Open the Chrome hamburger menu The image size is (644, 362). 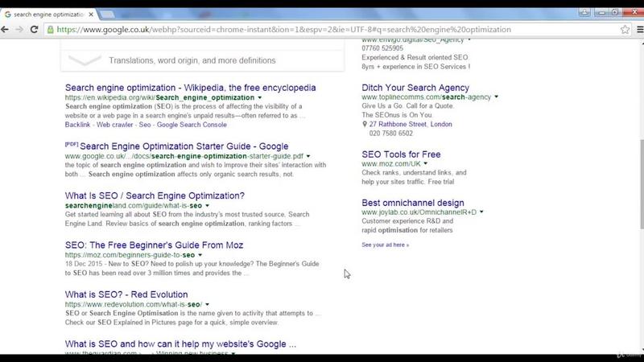640,30
